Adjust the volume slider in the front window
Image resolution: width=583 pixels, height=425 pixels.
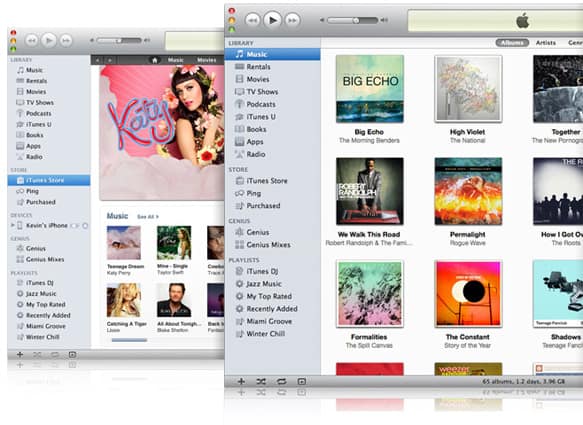point(352,20)
